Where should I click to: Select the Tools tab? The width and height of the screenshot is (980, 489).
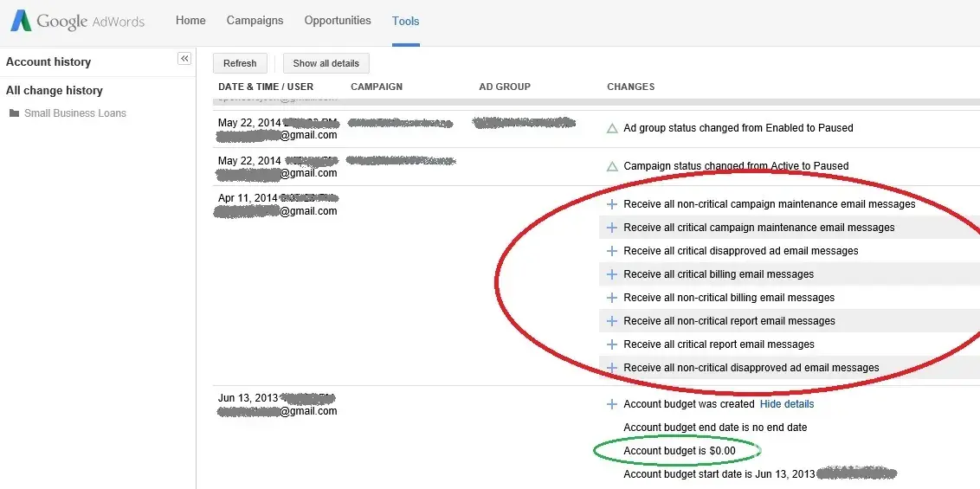pyautogui.click(x=405, y=21)
